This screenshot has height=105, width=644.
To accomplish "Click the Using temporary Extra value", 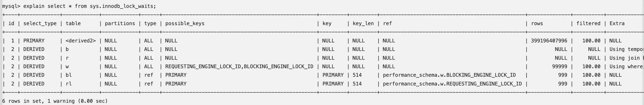I will [x=627, y=49].
